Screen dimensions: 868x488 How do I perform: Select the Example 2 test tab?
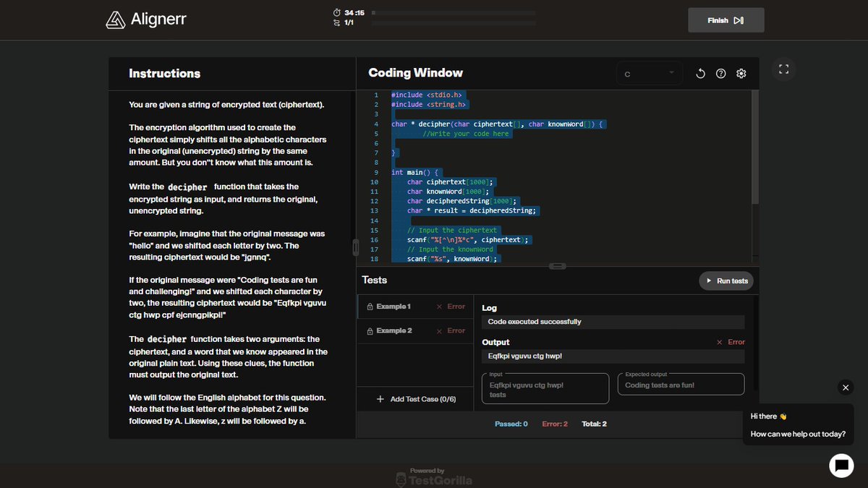pyautogui.click(x=414, y=330)
